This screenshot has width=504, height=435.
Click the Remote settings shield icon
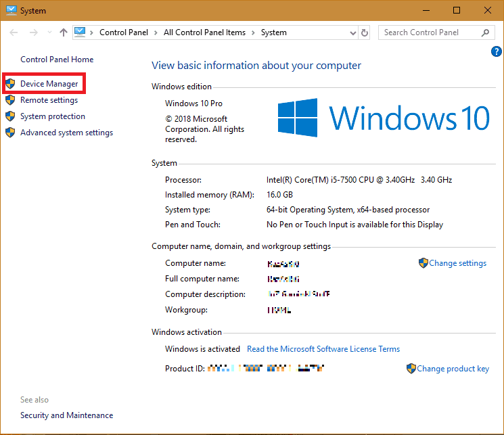click(10, 100)
